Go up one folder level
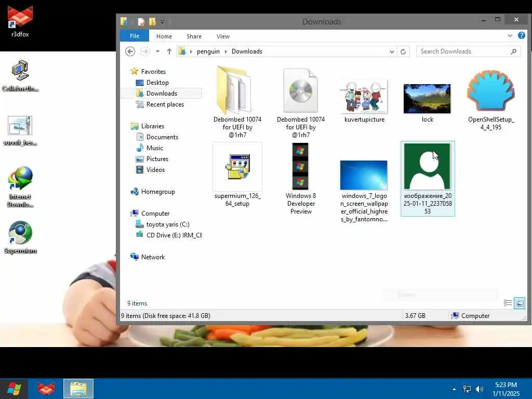 (169, 51)
